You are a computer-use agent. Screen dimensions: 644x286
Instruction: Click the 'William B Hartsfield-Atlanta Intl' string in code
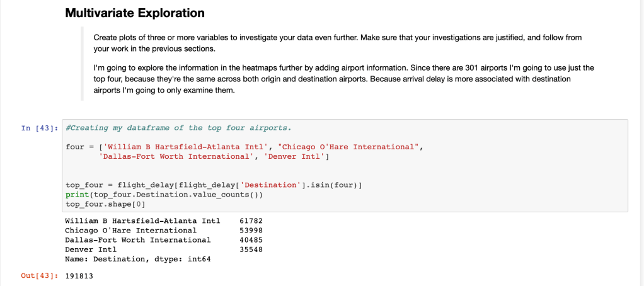pyautogui.click(x=183, y=147)
